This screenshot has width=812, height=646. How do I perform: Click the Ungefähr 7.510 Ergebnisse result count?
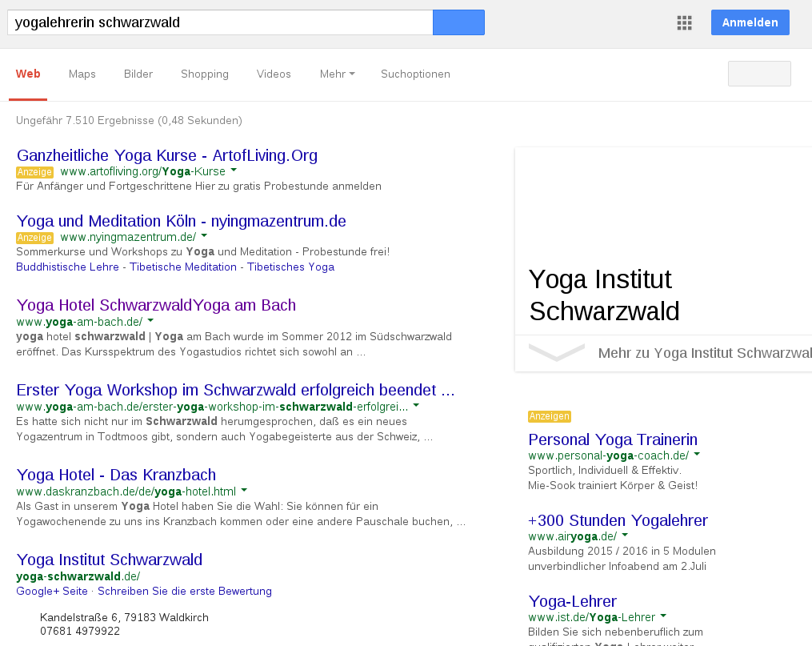pos(129,121)
